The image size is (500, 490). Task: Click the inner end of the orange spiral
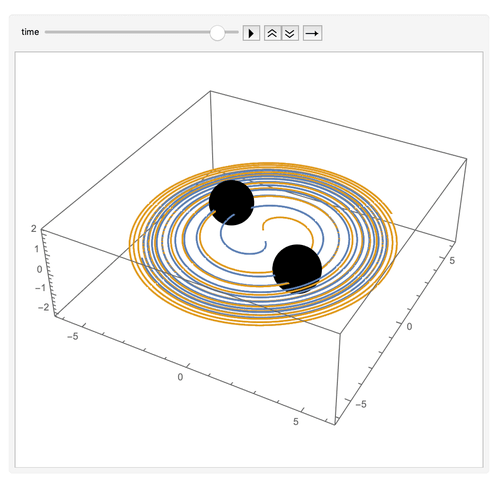point(263,228)
